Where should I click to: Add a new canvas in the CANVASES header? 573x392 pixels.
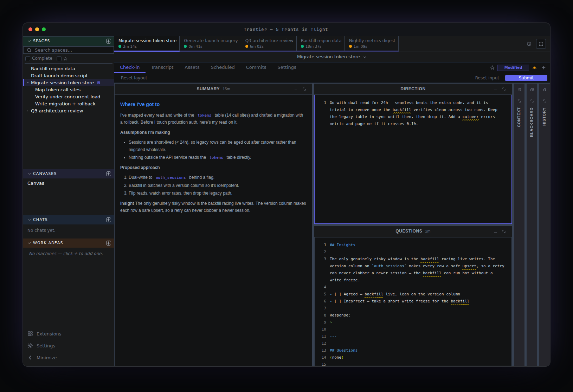click(x=109, y=174)
